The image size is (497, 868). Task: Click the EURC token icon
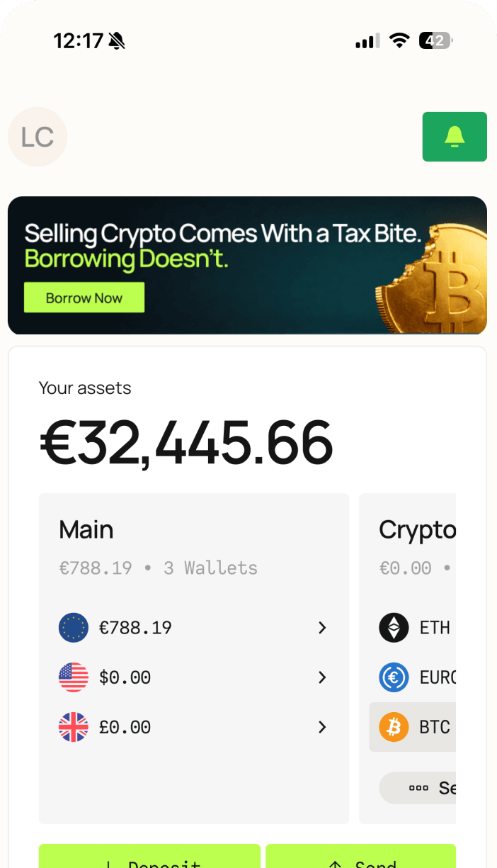coord(394,677)
